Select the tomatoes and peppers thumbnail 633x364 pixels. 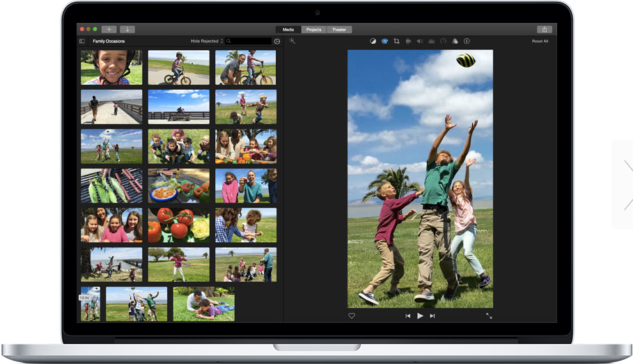(x=179, y=225)
